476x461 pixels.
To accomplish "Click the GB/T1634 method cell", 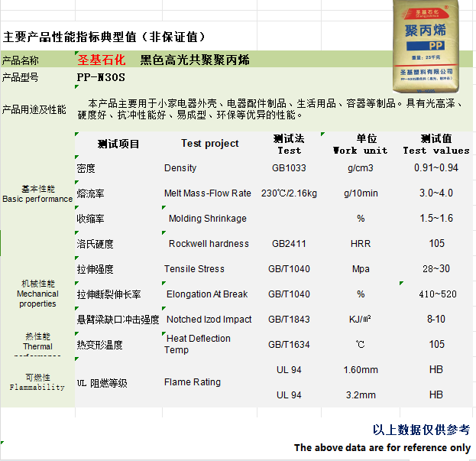I will pos(289,344).
